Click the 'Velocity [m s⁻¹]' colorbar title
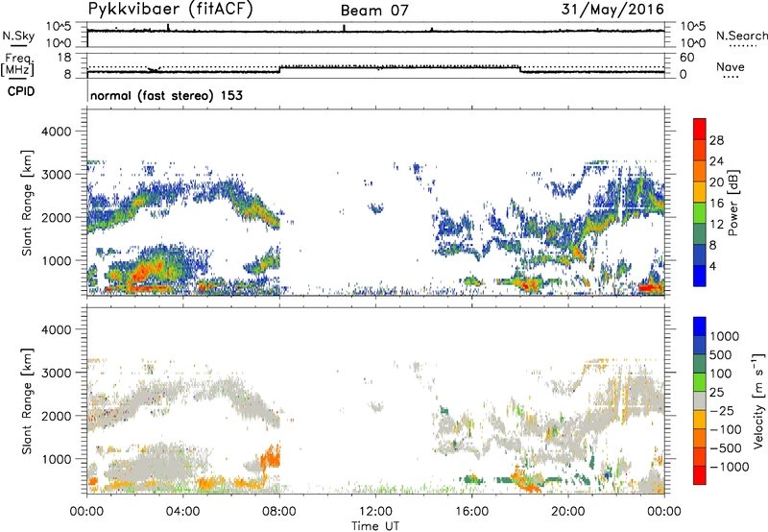768x532 pixels. pyautogui.click(x=757, y=400)
